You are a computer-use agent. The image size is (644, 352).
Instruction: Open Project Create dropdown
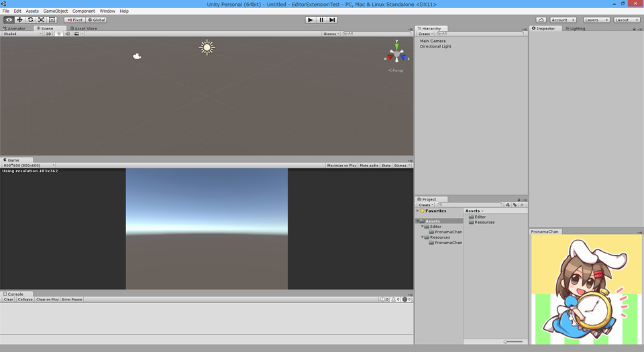click(x=426, y=204)
